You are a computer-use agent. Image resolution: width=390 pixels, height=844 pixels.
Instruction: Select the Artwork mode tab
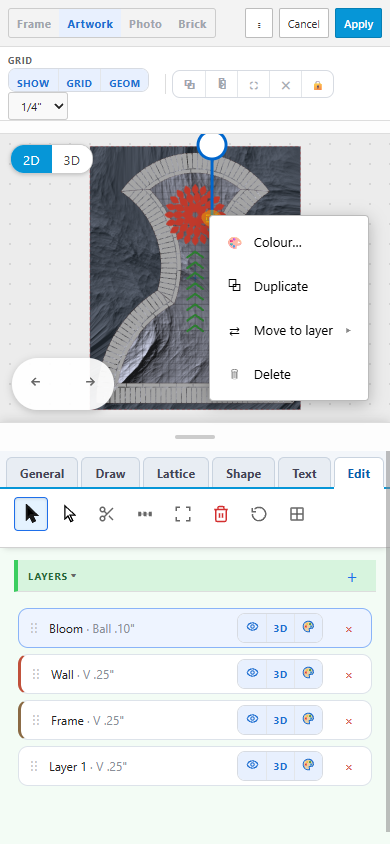click(90, 24)
